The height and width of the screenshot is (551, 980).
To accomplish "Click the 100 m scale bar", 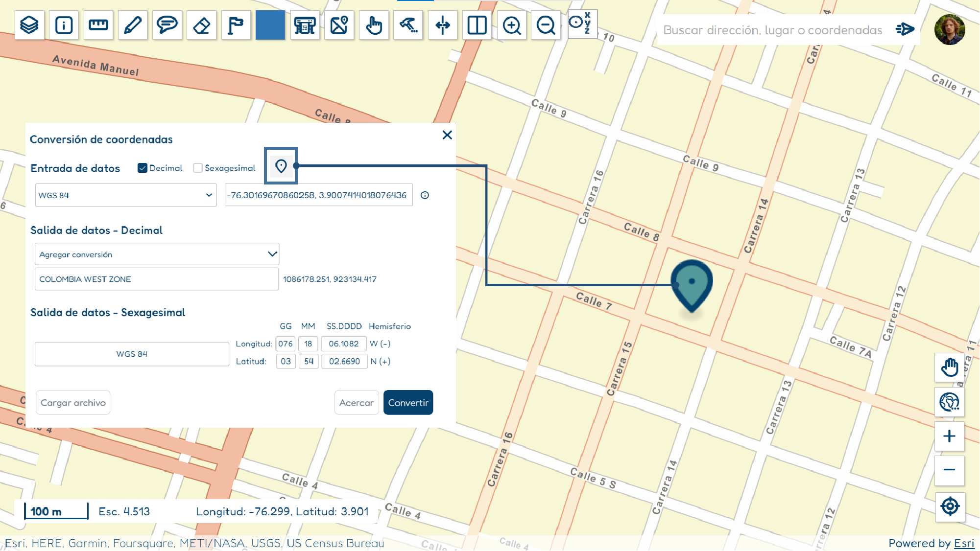I will pyautogui.click(x=56, y=511).
